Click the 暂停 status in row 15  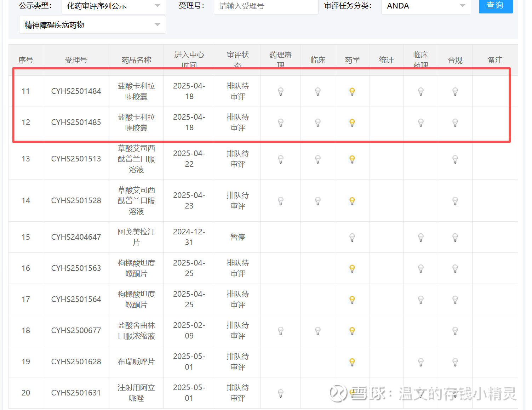(238, 237)
